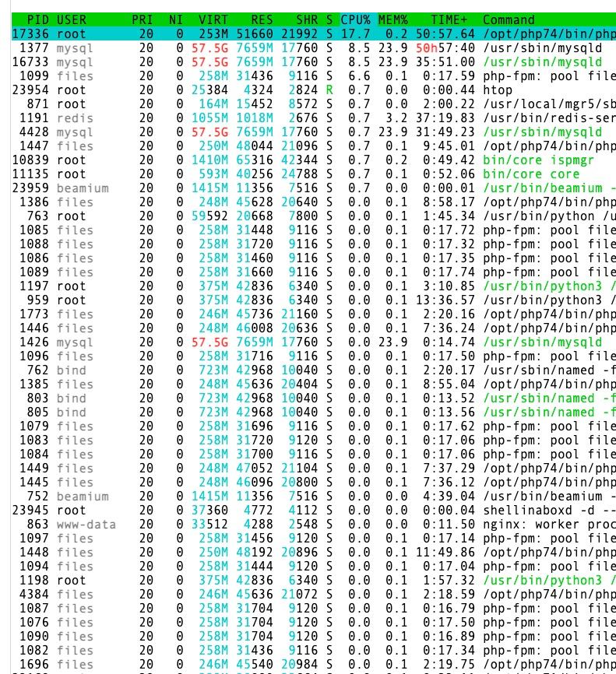Select files process with PID 1446
The height and width of the screenshot is (674, 616).
pos(314,328)
